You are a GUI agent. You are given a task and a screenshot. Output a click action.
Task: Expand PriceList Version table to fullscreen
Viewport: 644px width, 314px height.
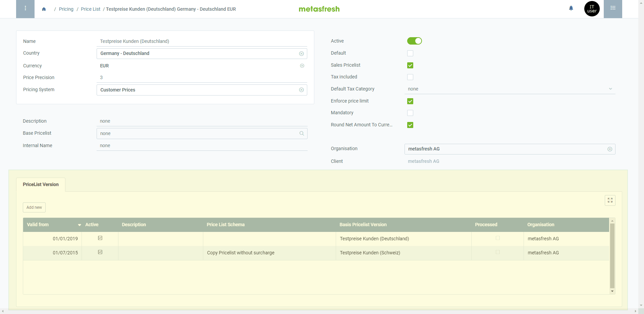[x=610, y=200]
